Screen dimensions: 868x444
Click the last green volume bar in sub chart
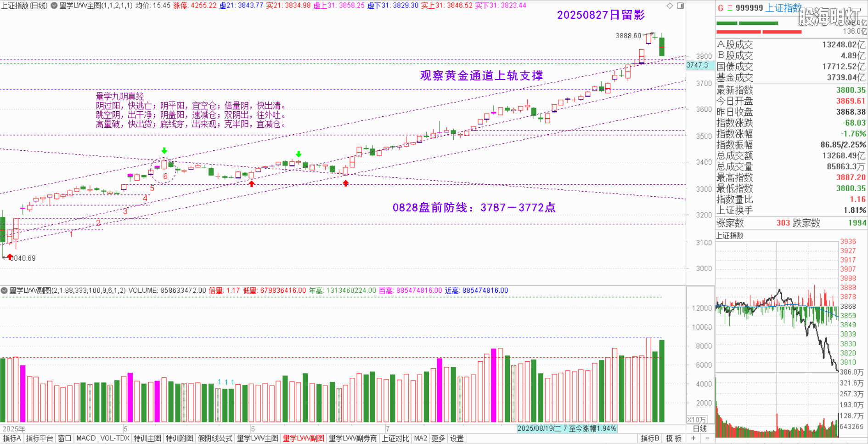(662, 381)
